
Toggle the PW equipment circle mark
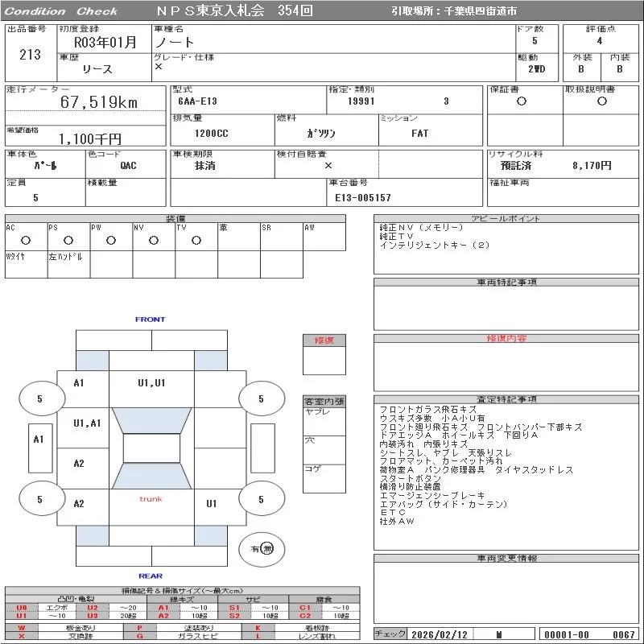pos(111,240)
